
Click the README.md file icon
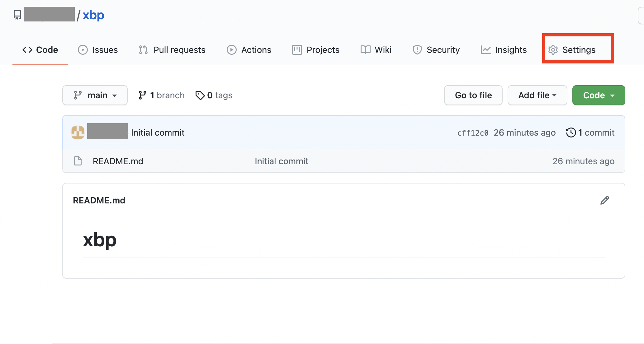(78, 161)
